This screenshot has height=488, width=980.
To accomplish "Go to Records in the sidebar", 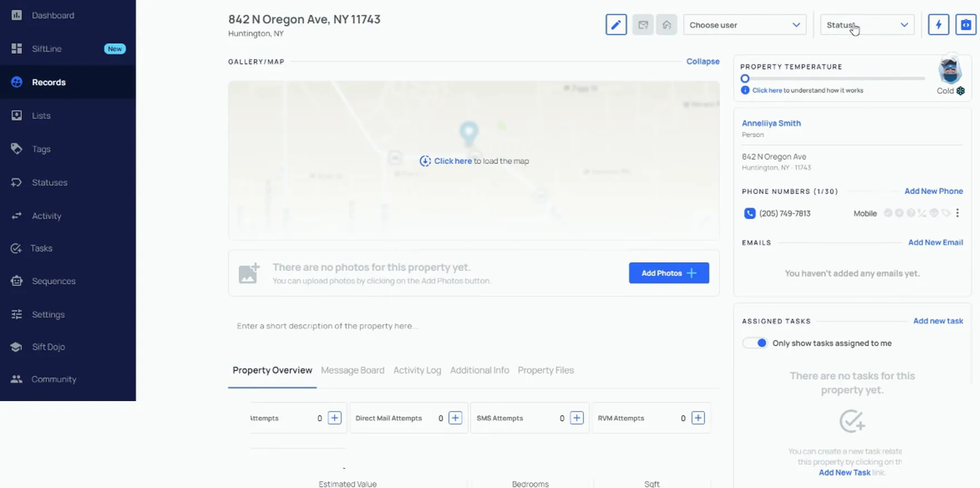I will (x=68, y=82).
